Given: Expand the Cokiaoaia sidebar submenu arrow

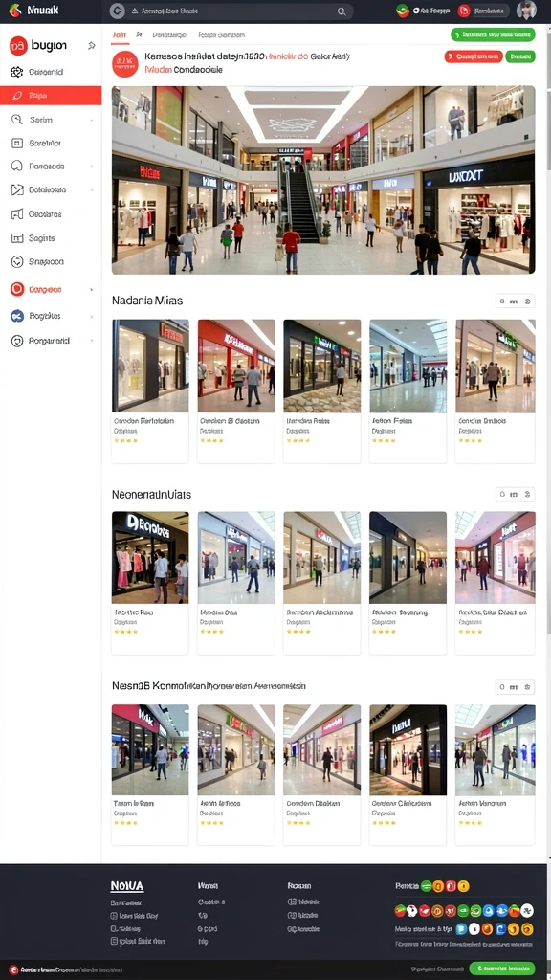Looking at the screenshot, I should tap(92, 190).
